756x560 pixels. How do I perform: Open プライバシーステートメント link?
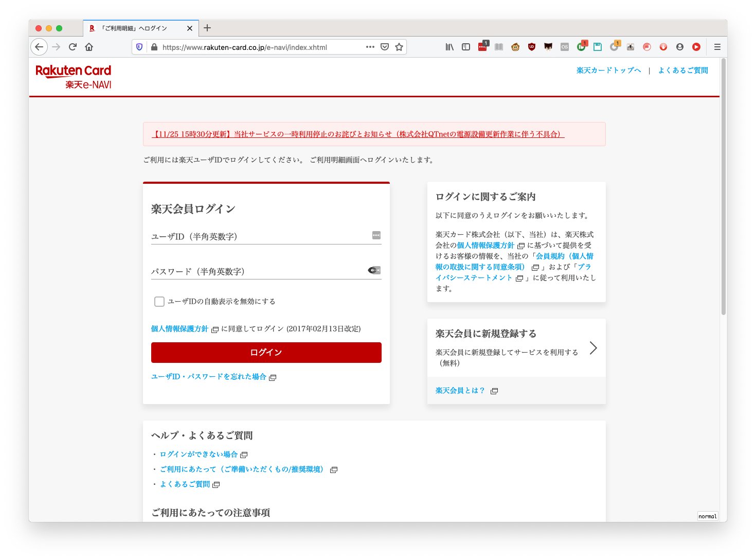click(513, 272)
